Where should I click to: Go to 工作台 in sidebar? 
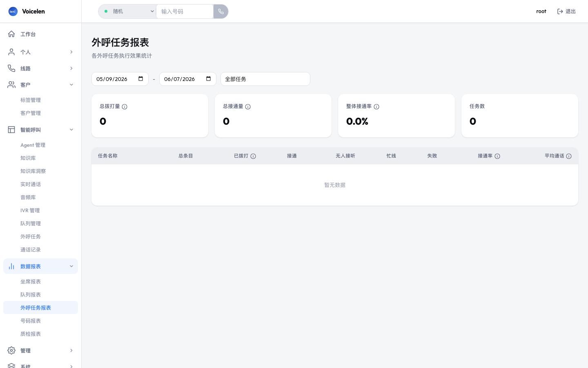point(40,34)
